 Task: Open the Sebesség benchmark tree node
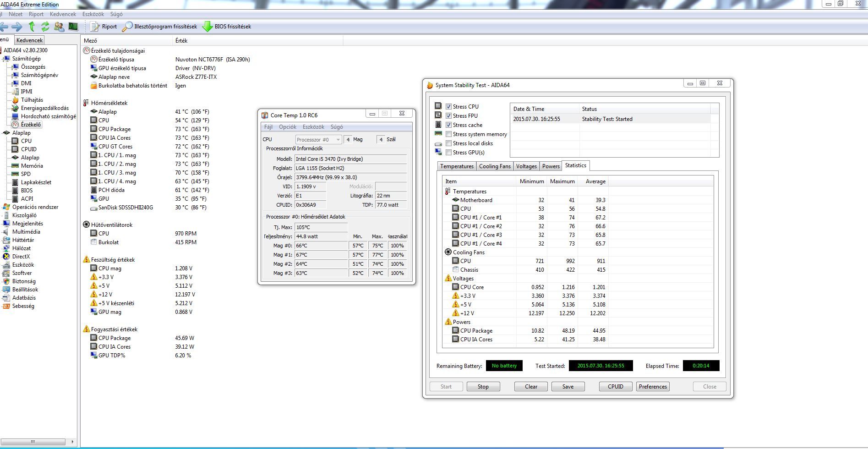pyautogui.click(x=23, y=306)
